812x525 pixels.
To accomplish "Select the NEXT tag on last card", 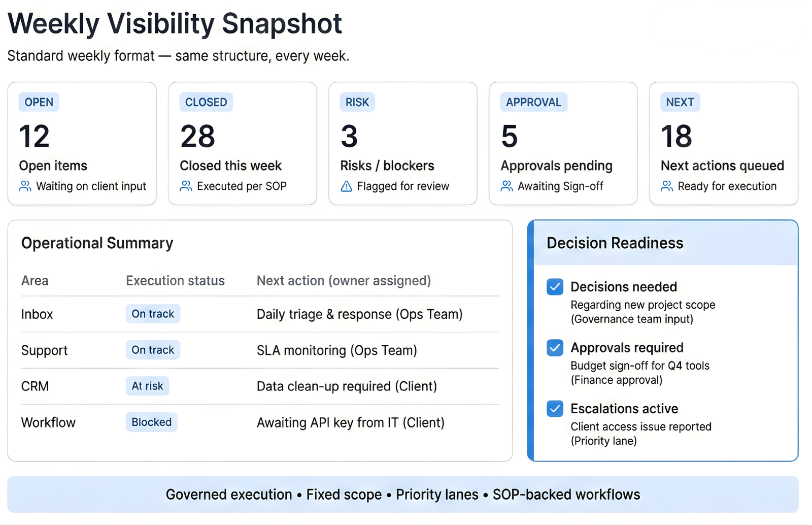I will pyautogui.click(x=680, y=102).
